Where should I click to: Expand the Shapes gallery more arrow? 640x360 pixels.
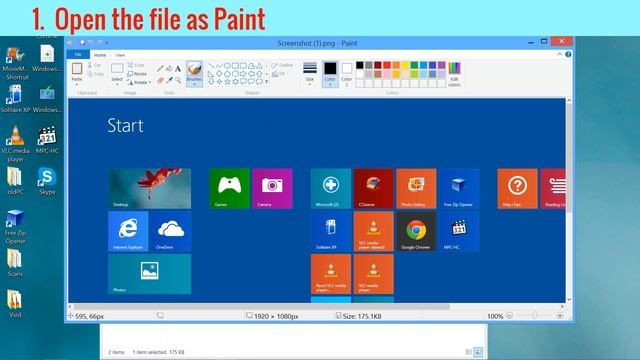tap(267, 82)
